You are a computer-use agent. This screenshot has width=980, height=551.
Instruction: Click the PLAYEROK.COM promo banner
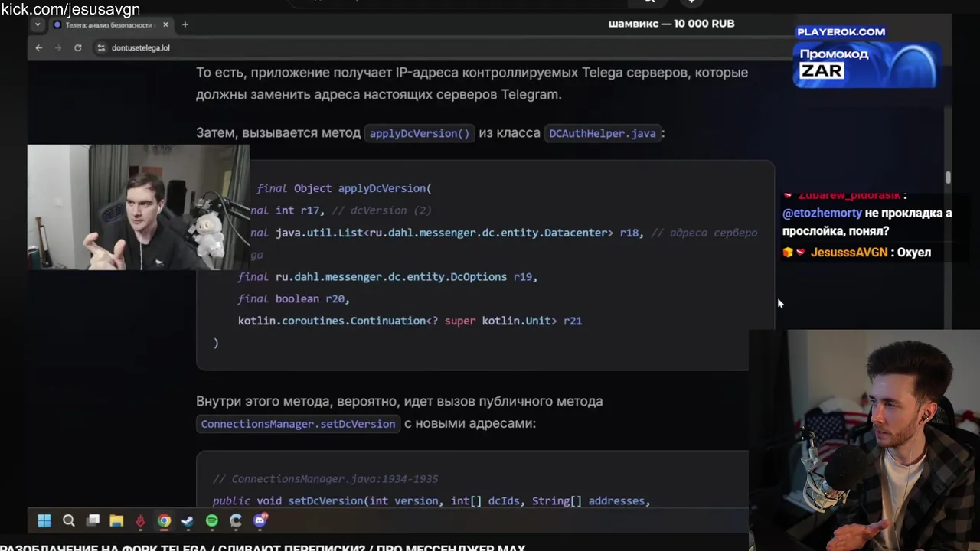841,31
